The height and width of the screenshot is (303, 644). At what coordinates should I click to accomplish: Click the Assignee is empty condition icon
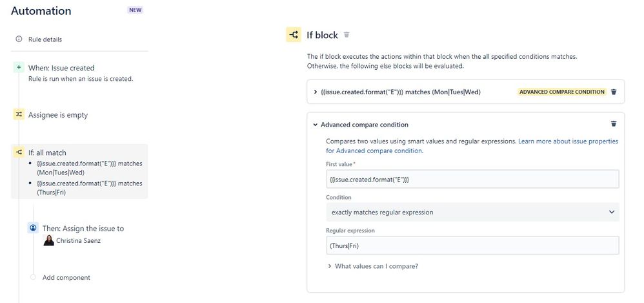pos(19,115)
